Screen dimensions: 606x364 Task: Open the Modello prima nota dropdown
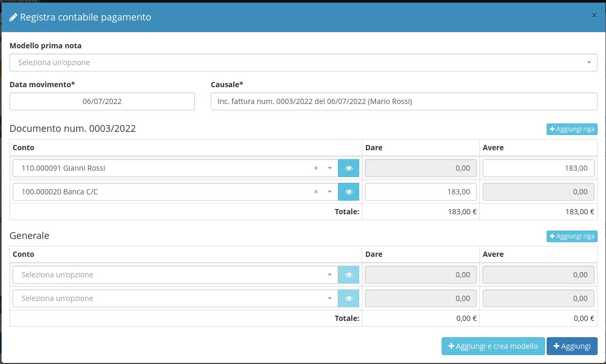coord(303,63)
